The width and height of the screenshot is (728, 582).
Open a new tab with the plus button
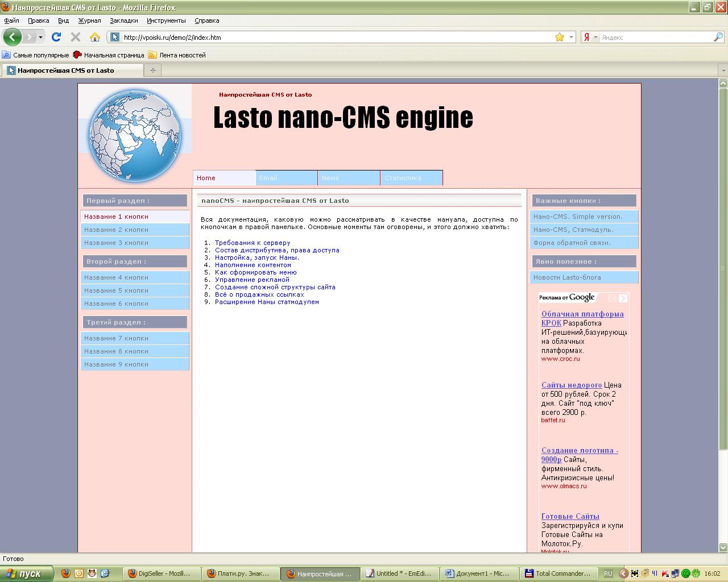(152, 70)
